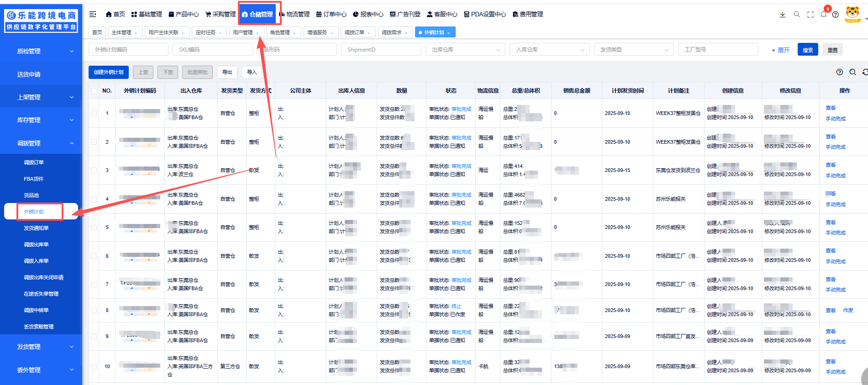The width and height of the screenshot is (868, 385).
Task: Open the 首页 home menu
Action: pos(115,14)
